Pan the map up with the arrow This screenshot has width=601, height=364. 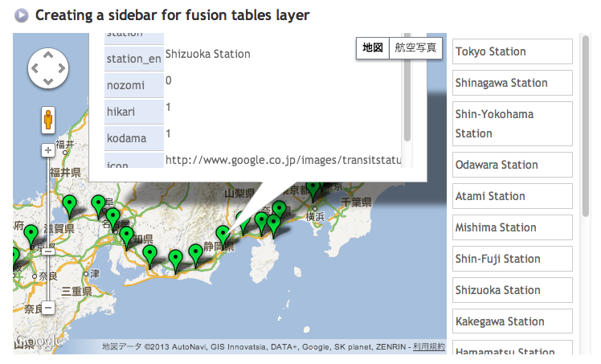(48, 55)
